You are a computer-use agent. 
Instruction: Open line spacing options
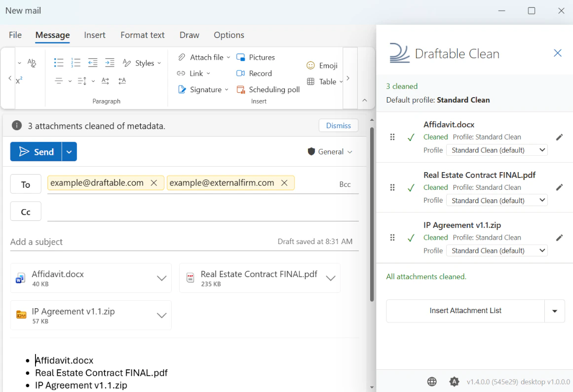(x=86, y=81)
